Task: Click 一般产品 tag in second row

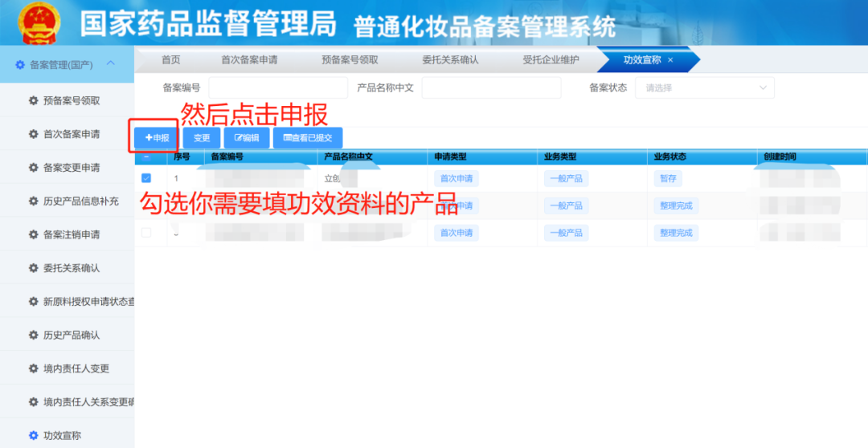Action: (x=566, y=206)
